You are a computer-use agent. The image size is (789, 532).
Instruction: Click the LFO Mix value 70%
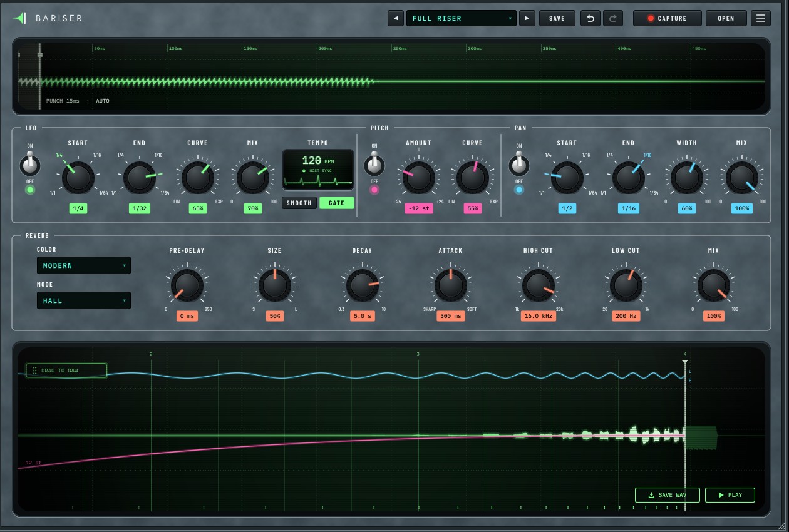point(252,208)
